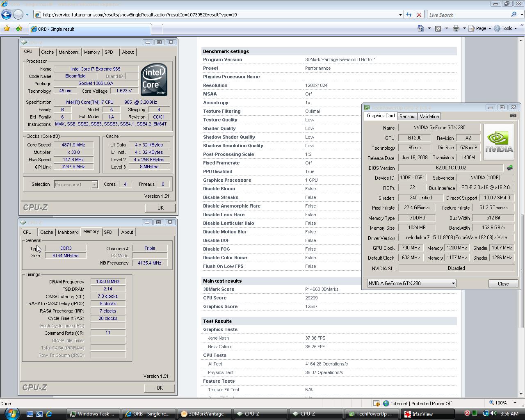The width and height of the screenshot is (525, 420).
Task: Focus the Live Search box
Action: pyautogui.click(x=468, y=15)
